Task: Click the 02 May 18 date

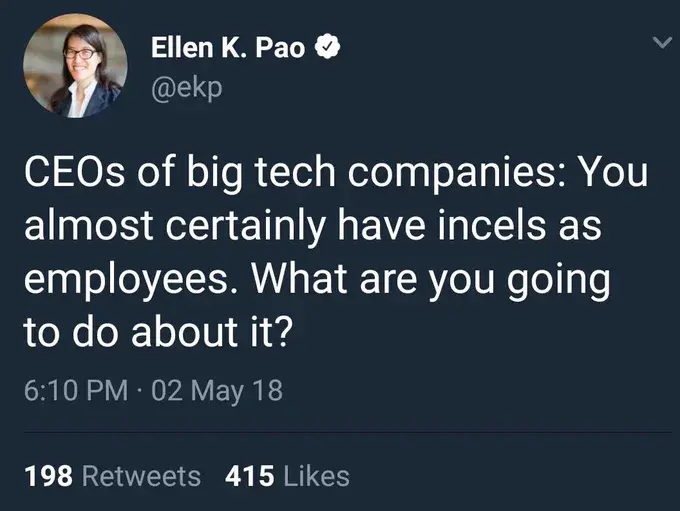Action: (215, 389)
